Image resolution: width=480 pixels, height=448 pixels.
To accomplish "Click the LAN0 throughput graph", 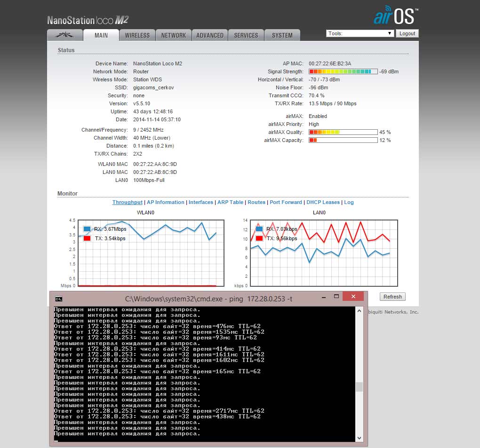I will (x=324, y=253).
